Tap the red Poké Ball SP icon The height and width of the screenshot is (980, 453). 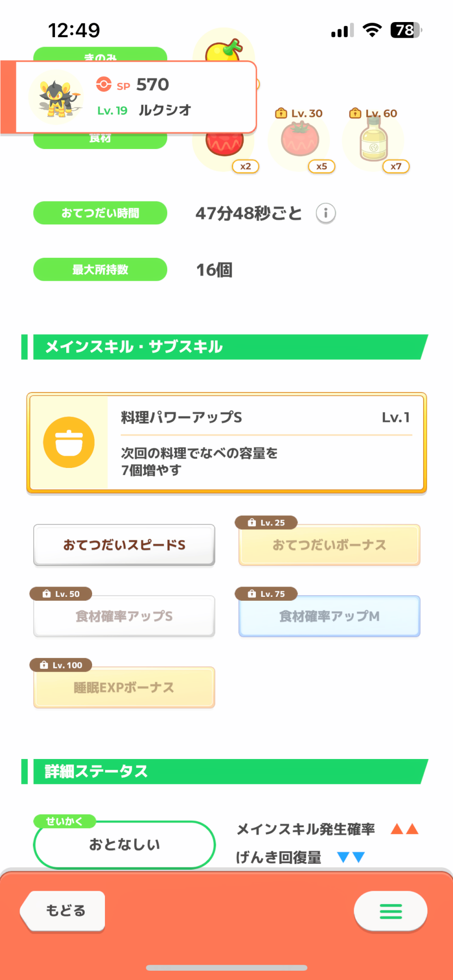click(x=103, y=84)
